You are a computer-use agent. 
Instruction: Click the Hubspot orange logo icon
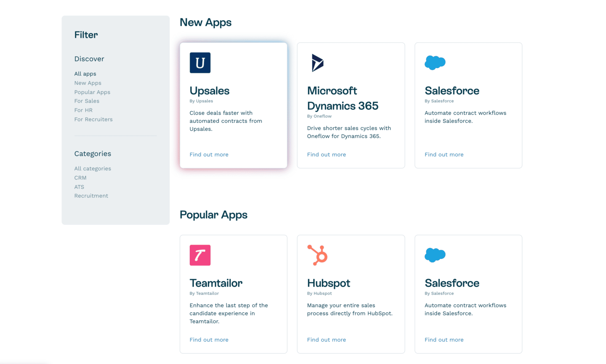click(317, 255)
